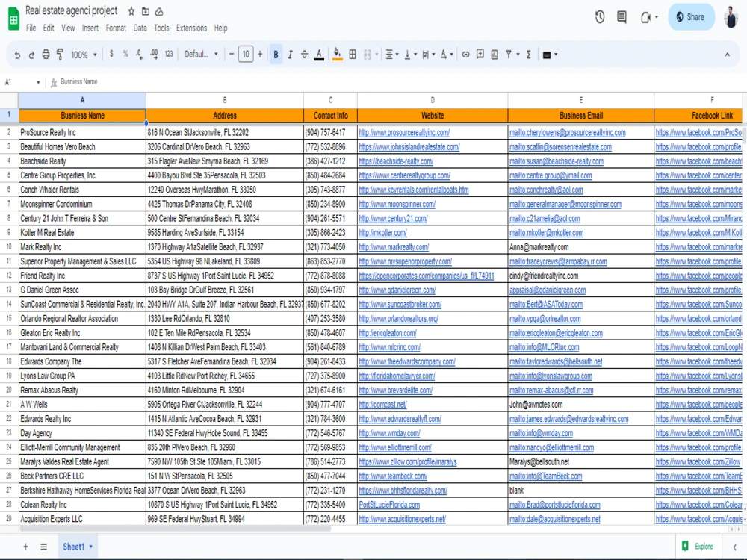Open the version history clock icon

pyautogui.click(x=600, y=17)
